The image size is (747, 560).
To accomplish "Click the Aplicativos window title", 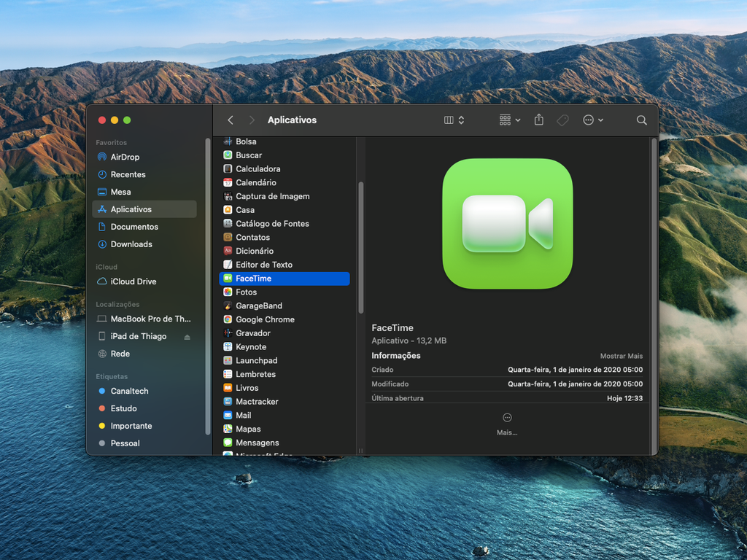I will tap(292, 120).
